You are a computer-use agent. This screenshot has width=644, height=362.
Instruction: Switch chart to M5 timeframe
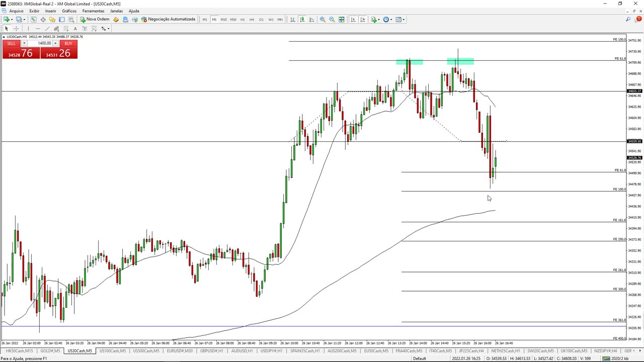(x=214, y=20)
